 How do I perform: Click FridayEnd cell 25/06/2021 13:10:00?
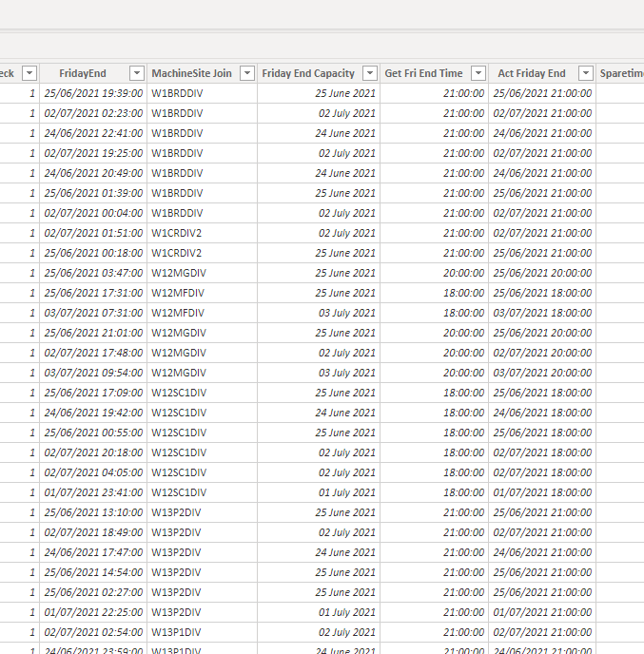[x=93, y=512]
